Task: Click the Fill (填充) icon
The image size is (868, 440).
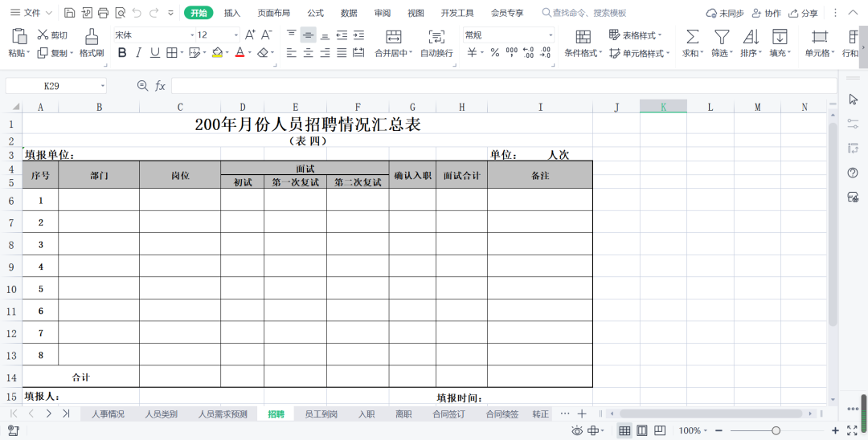Action: click(780, 37)
